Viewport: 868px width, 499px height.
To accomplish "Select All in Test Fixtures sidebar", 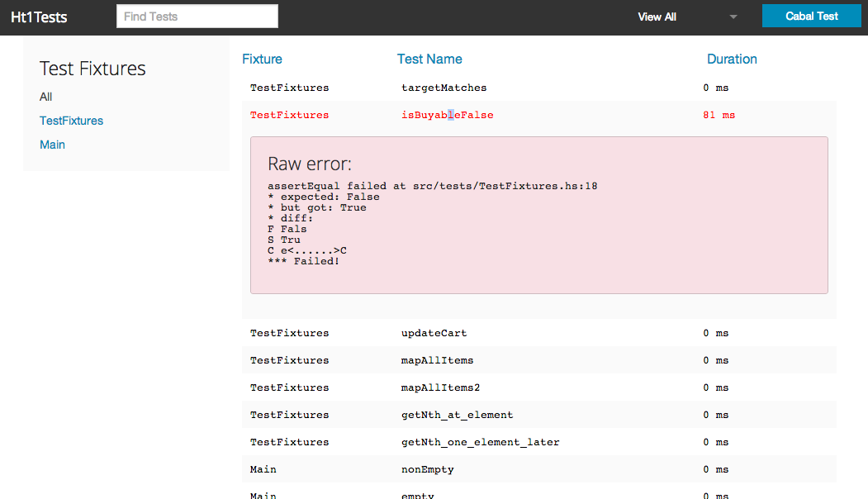I will 46,97.
